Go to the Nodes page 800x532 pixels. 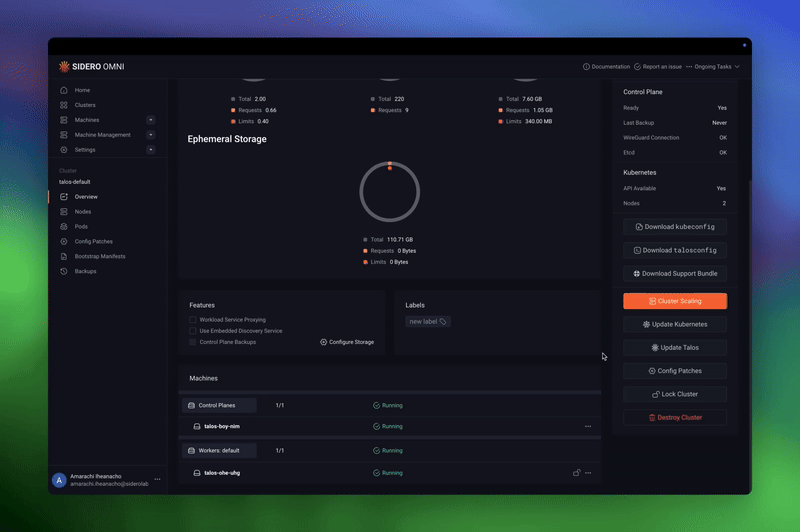[x=82, y=212]
